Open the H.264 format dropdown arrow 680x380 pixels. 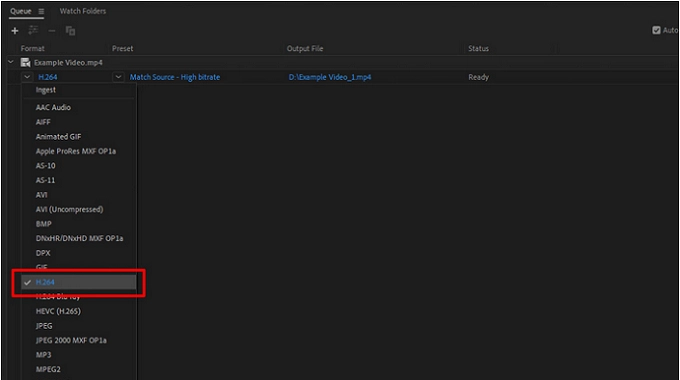pos(27,77)
